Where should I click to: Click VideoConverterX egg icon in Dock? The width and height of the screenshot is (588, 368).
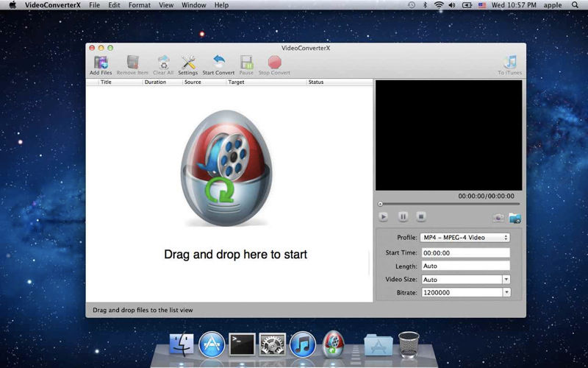[333, 344]
